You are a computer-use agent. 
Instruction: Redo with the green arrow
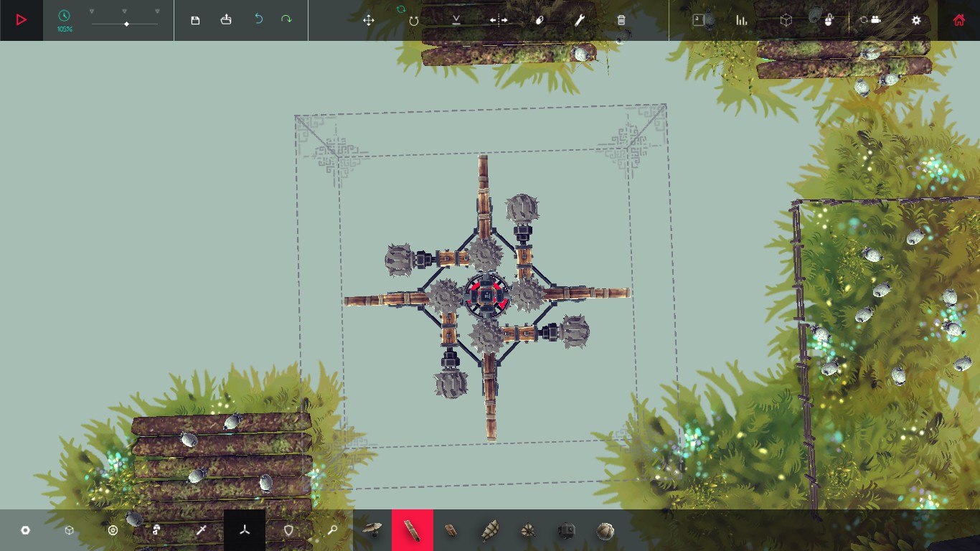click(286, 19)
